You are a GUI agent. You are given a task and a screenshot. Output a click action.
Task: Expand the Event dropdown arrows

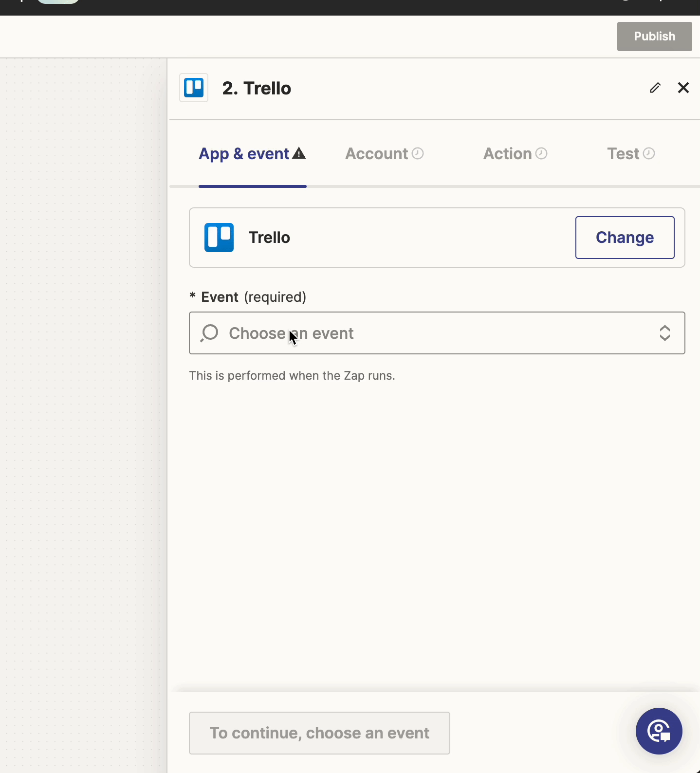(665, 333)
